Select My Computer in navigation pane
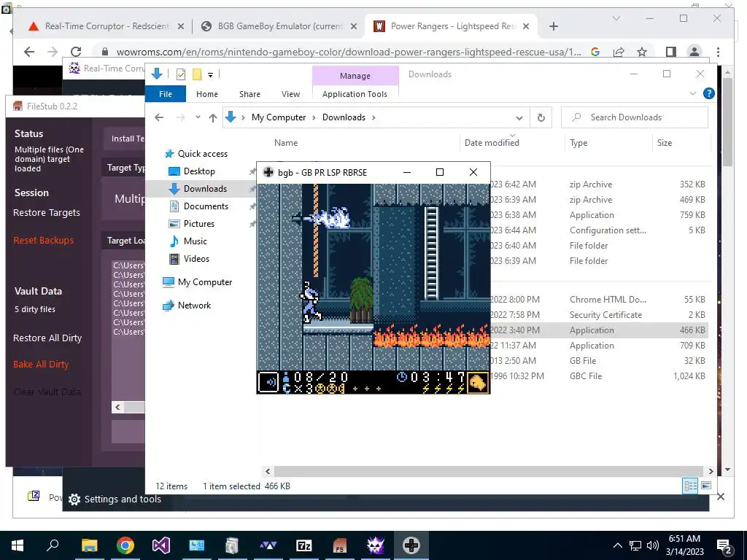 [x=205, y=282]
